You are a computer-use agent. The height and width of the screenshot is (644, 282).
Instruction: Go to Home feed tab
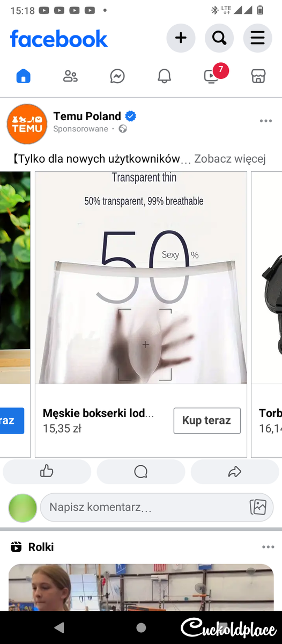pos(24,76)
